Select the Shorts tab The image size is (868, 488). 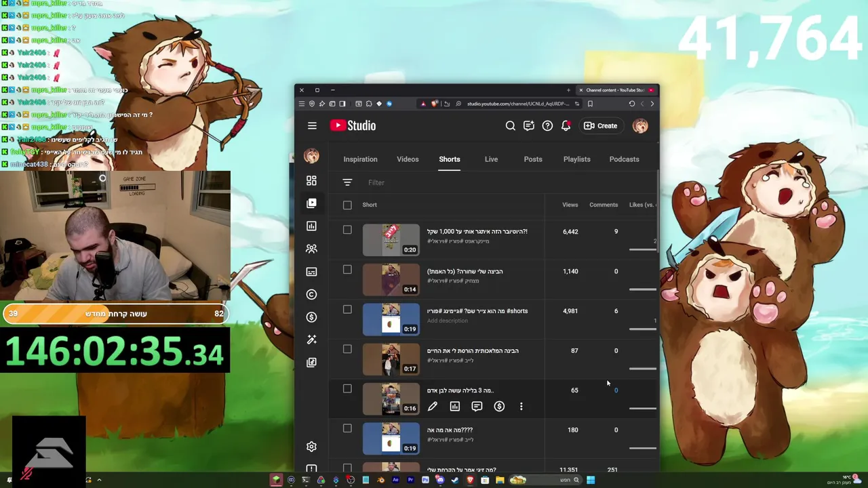click(449, 159)
